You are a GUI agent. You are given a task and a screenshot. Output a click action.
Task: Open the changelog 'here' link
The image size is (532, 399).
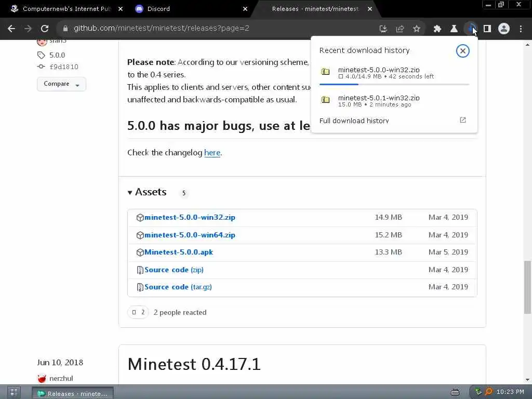[x=212, y=153]
